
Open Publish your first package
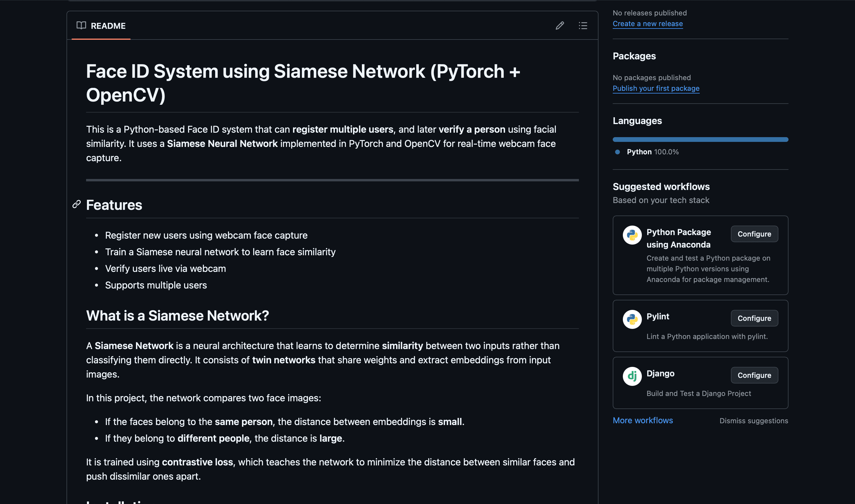coord(656,88)
